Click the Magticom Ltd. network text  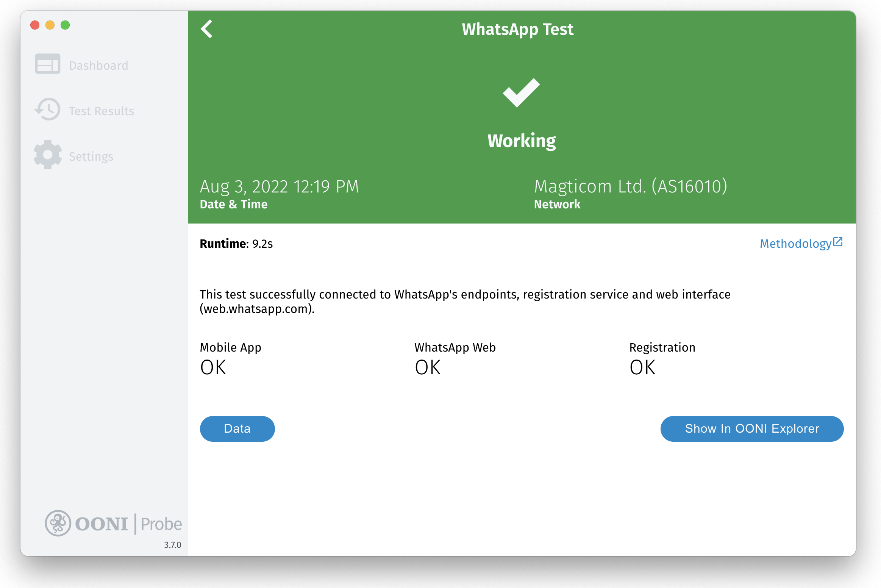click(630, 186)
